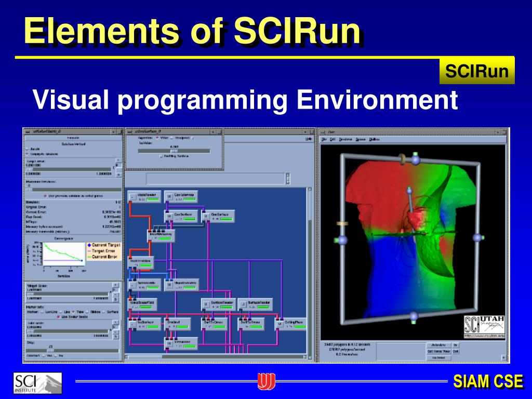Open UI button on right GenSurface module
The image size is (532, 399).
206,216
